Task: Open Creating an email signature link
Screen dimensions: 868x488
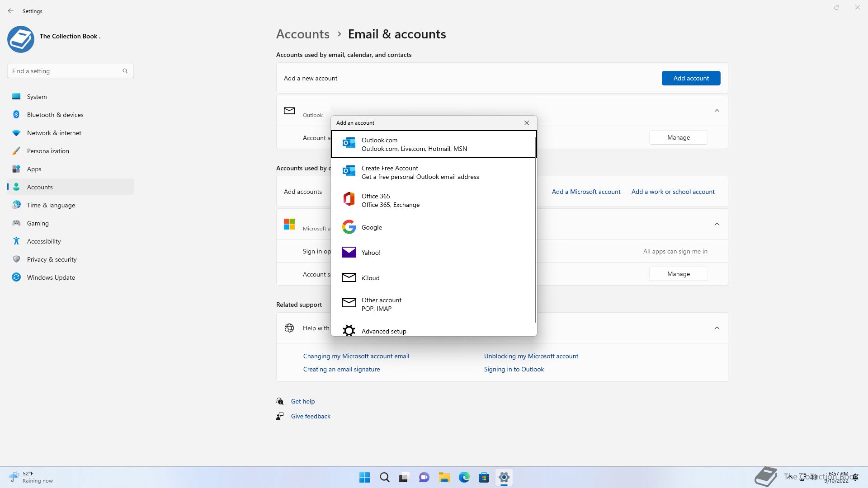Action: click(341, 369)
